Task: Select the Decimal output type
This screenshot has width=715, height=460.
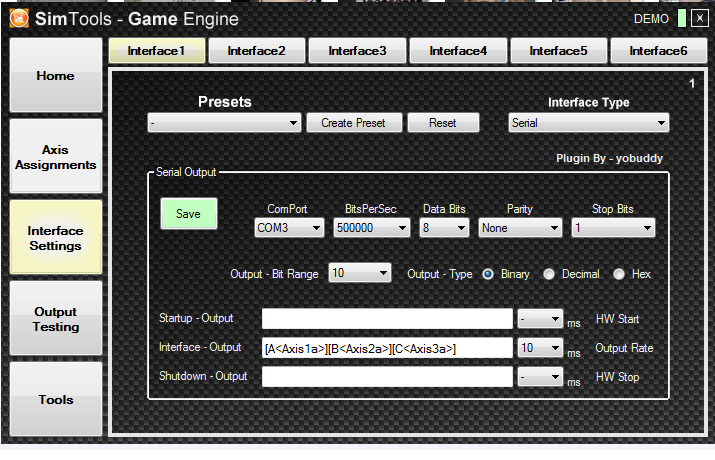Action: tap(549, 274)
